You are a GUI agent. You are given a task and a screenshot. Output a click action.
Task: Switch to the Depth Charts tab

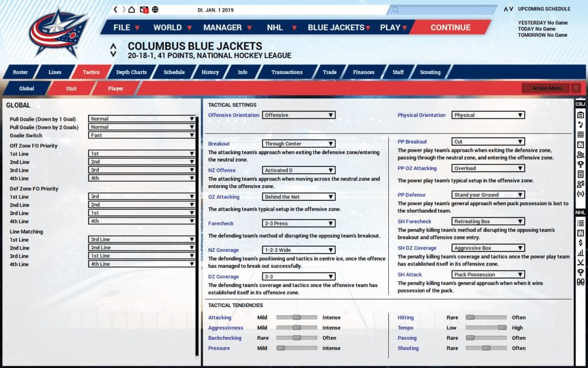pos(131,72)
